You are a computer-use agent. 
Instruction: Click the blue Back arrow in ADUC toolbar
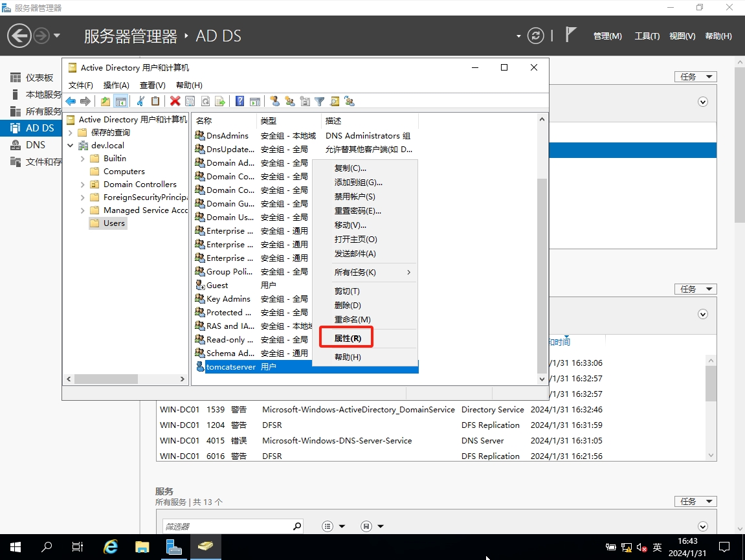click(x=71, y=101)
